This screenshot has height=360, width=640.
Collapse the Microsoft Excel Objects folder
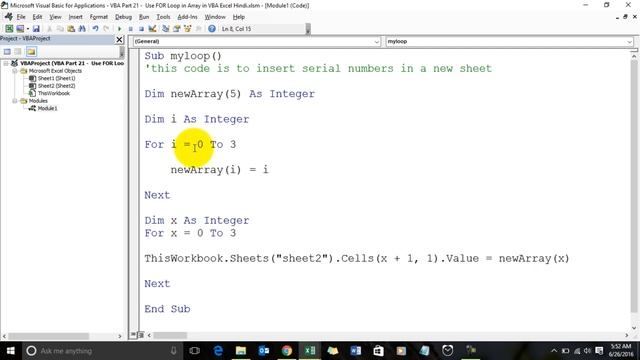15,71
